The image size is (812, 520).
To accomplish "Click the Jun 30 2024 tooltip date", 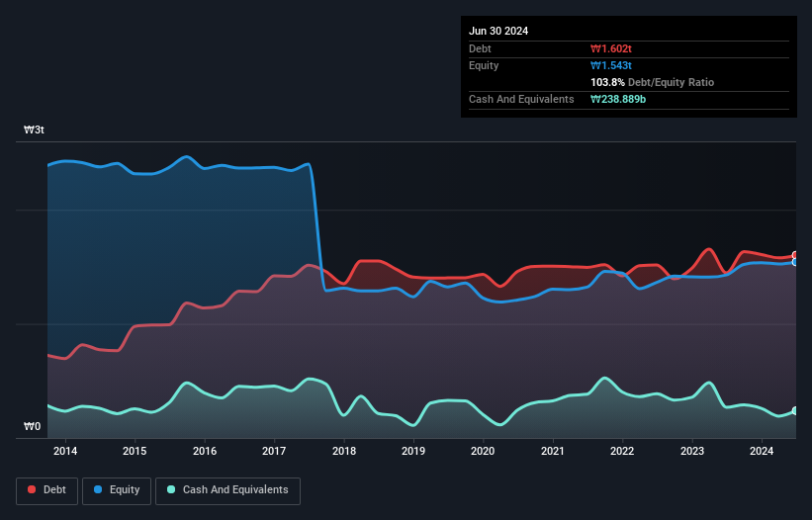I will pos(498,31).
